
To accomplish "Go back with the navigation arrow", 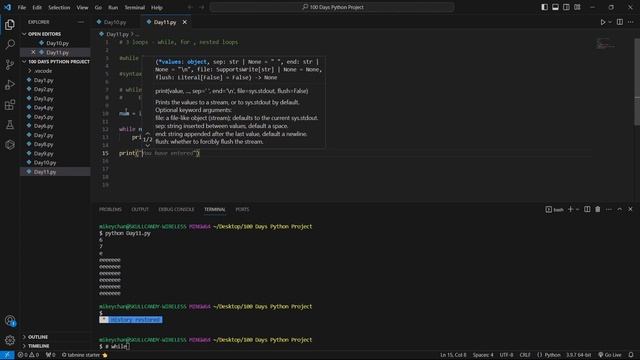I will pos(190,7).
